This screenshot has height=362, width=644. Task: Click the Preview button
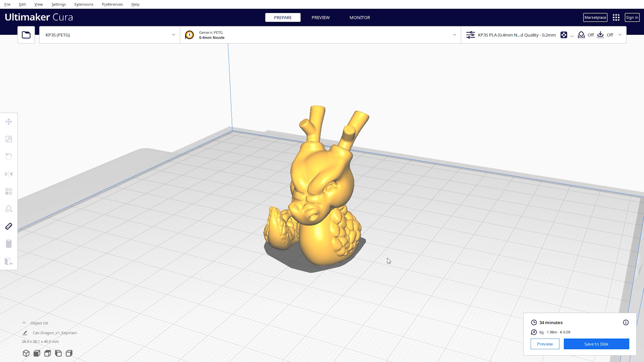pos(545,344)
